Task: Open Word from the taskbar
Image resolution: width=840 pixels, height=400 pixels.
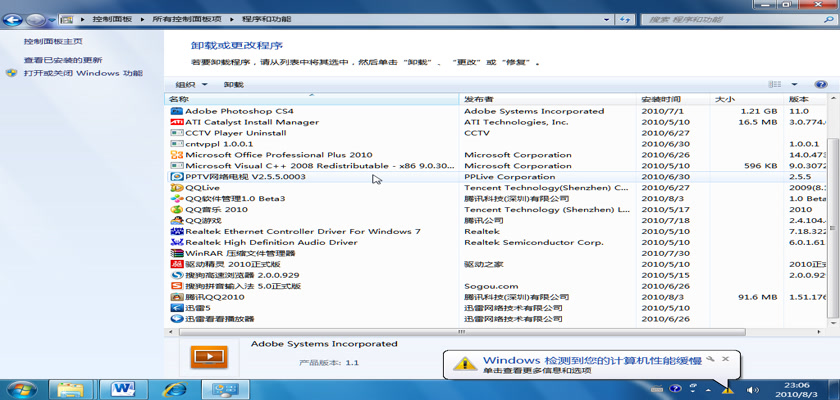Action: coord(126,388)
